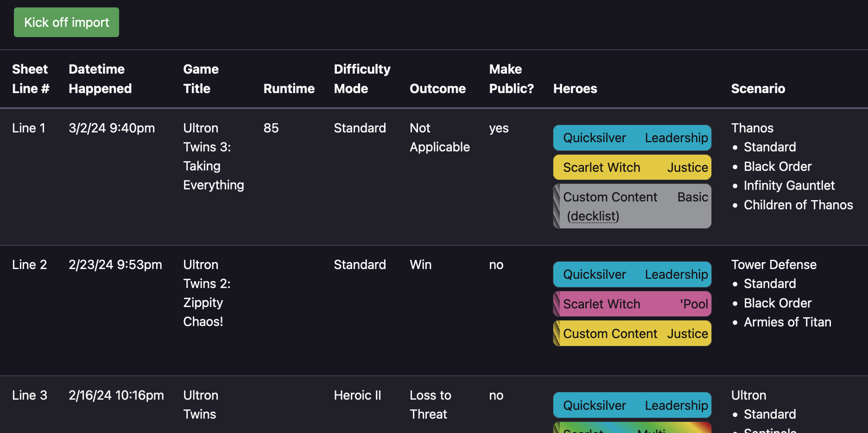The image size is (868, 433).
Task: Click the 'yes' Make Public value on Line 1
Action: click(499, 128)
